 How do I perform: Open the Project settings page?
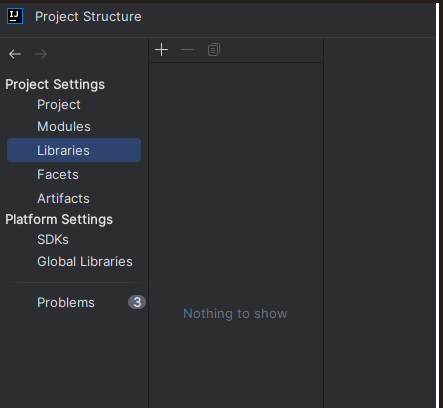point(59,105)
